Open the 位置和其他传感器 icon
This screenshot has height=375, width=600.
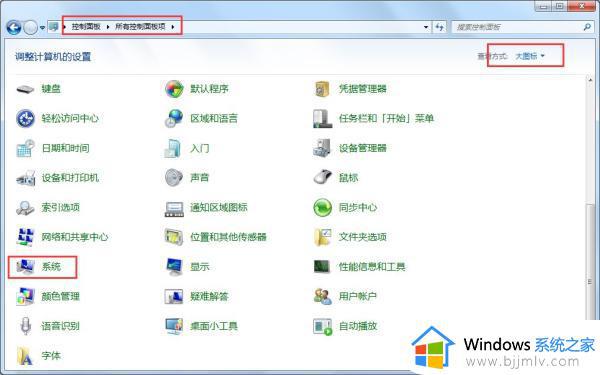[x=174, y=237]
